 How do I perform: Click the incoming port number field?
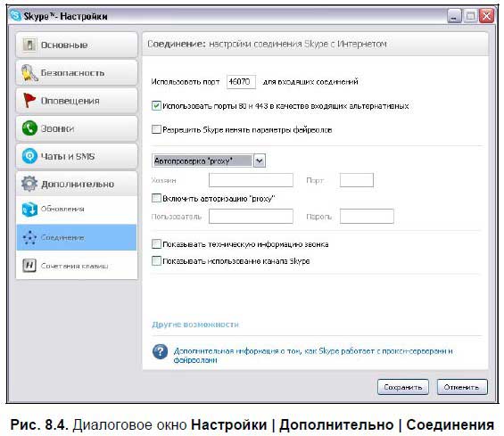pyautogui.click(x=241, y=82)
